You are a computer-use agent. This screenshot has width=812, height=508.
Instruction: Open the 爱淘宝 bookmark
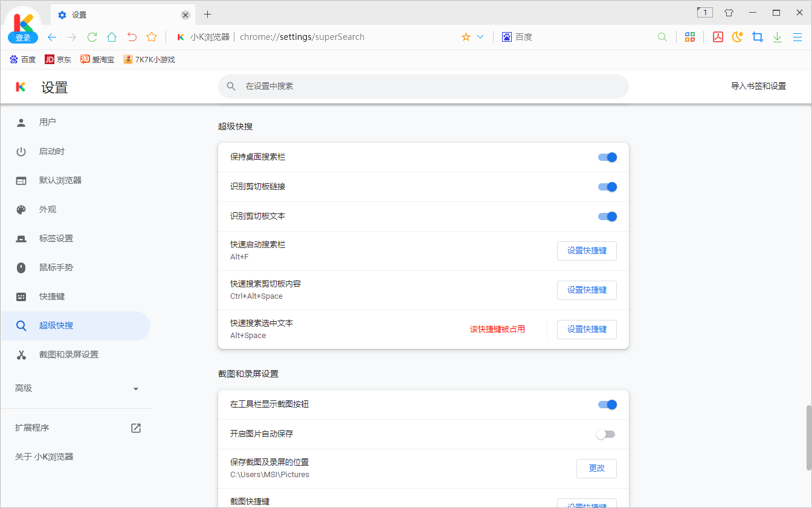pos(97,59)
